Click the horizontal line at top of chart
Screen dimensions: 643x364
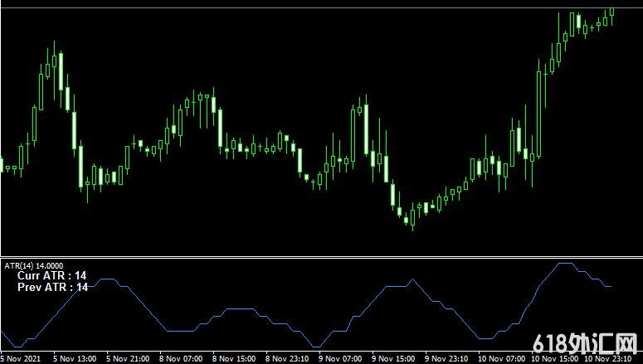[321, 8]
